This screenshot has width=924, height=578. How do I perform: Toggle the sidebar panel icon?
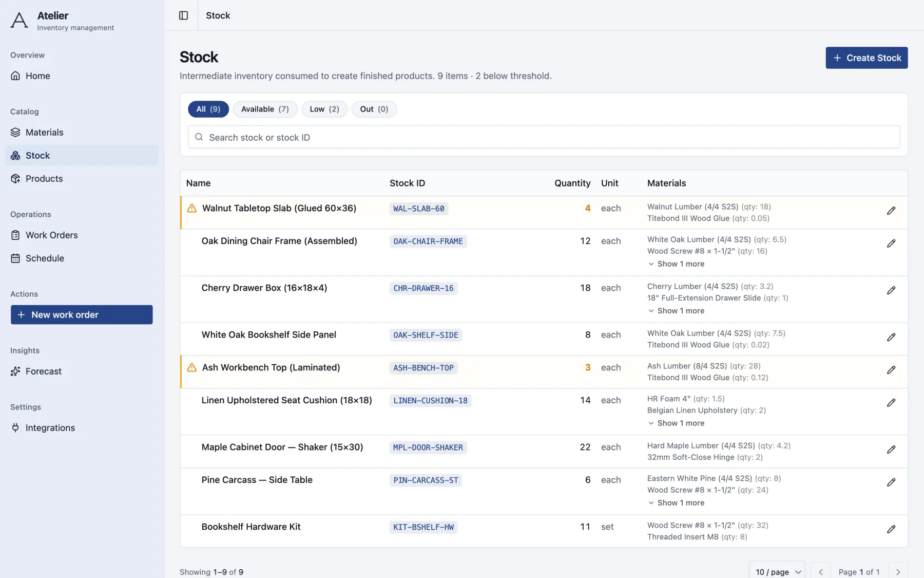coord(183,15)
